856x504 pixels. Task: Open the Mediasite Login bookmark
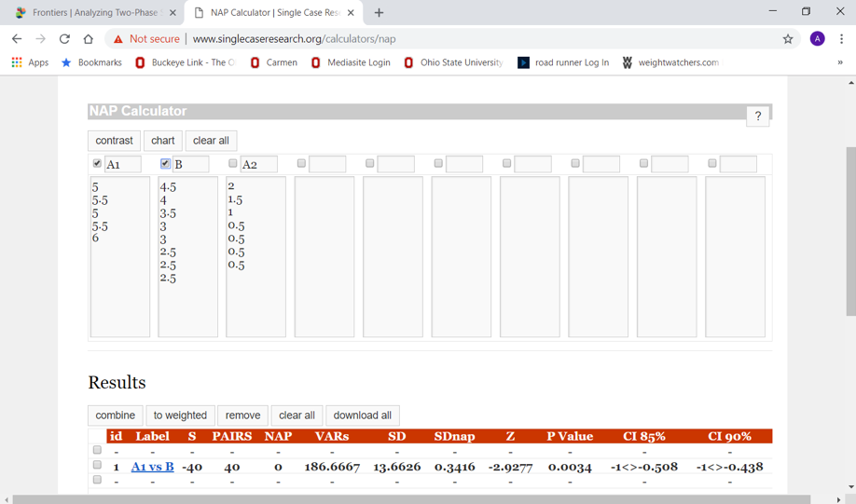(x=351, y=62)
